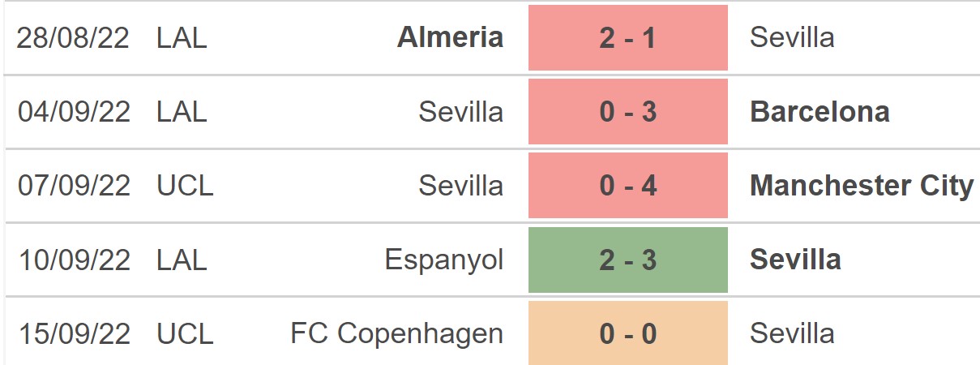This screenshot has height=365, width=980.
Task: Open the green 2 - 3 score box
Action: coord(627,260)
